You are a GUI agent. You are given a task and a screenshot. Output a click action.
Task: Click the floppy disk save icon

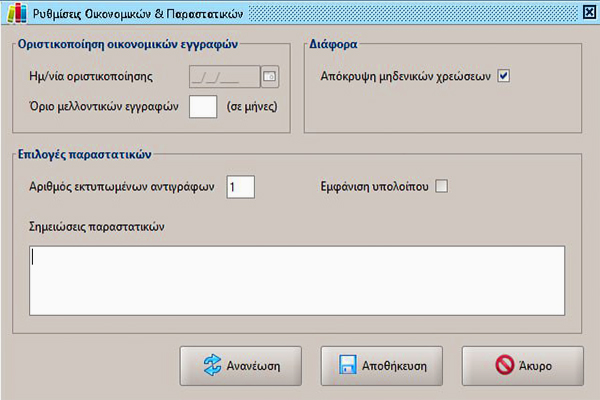(x=346, y=366)
